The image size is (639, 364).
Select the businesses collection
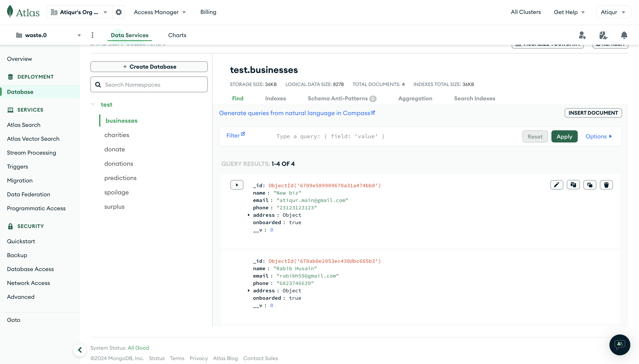[121, 121]
